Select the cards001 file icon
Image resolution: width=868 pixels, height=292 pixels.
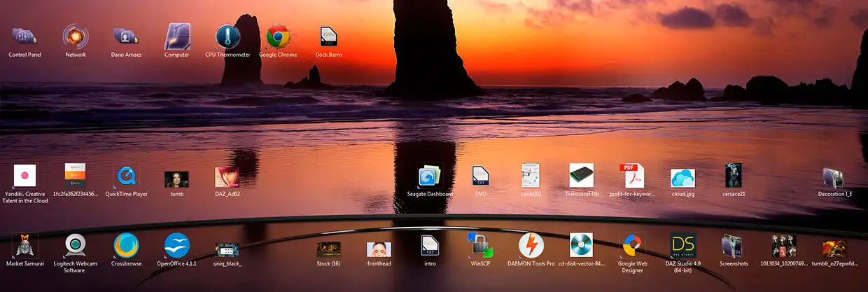[x=531, y=176]
